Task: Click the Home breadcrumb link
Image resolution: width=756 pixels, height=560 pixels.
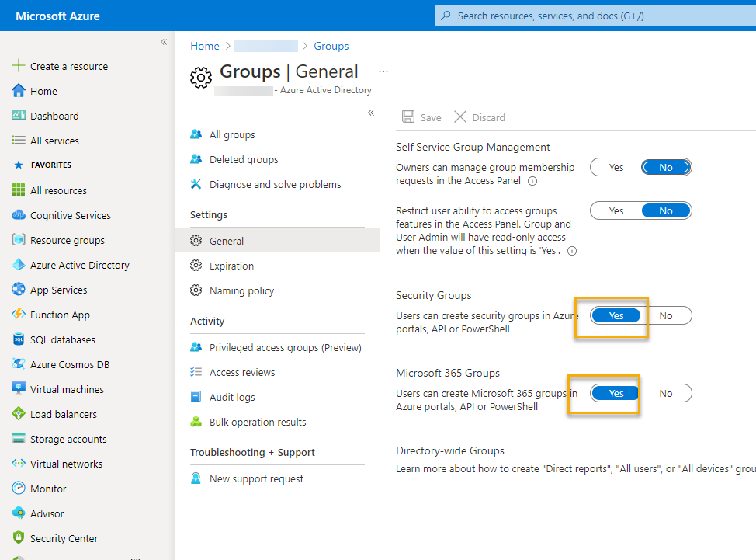Action: click(205, 46)
